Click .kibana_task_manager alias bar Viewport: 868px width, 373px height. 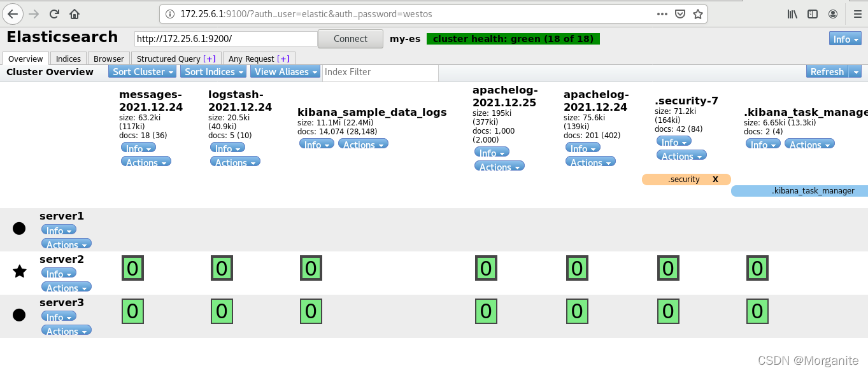pos(799,191)
